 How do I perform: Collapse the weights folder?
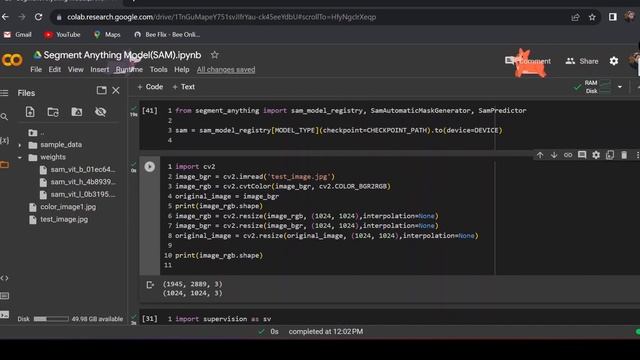click(20, 157)
